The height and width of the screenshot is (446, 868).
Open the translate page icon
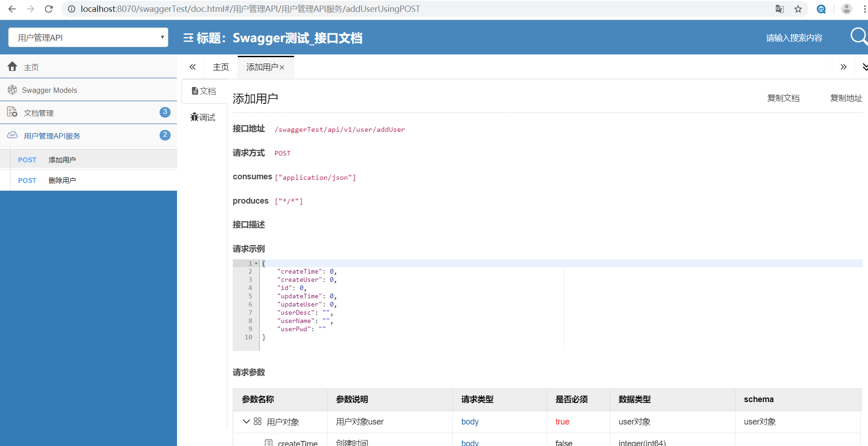pos(780,9)
